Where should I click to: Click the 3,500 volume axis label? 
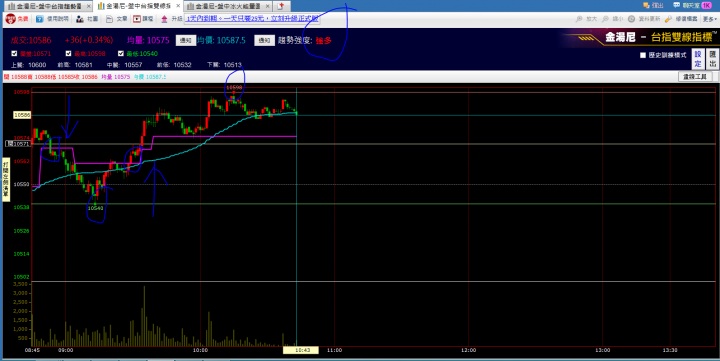(22, 284)
